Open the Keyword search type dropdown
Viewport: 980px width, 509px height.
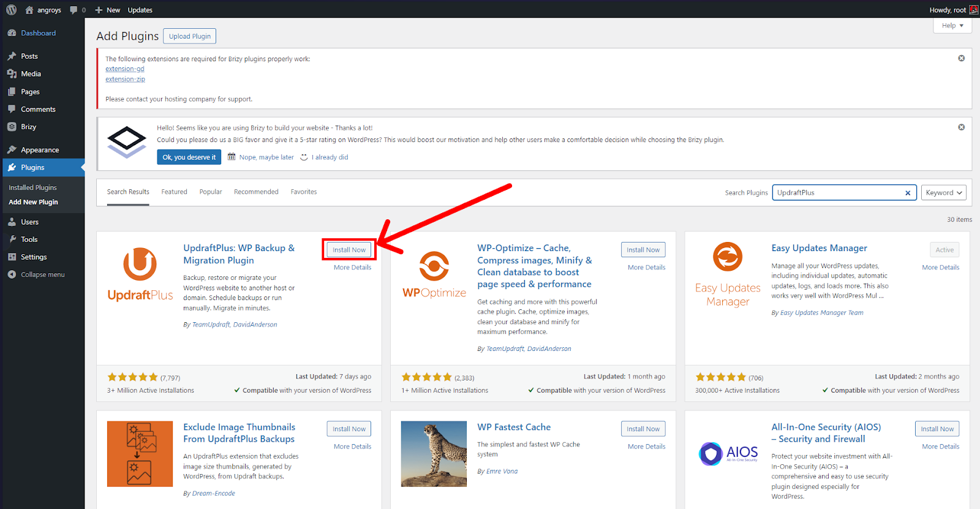tap(943, 192)
